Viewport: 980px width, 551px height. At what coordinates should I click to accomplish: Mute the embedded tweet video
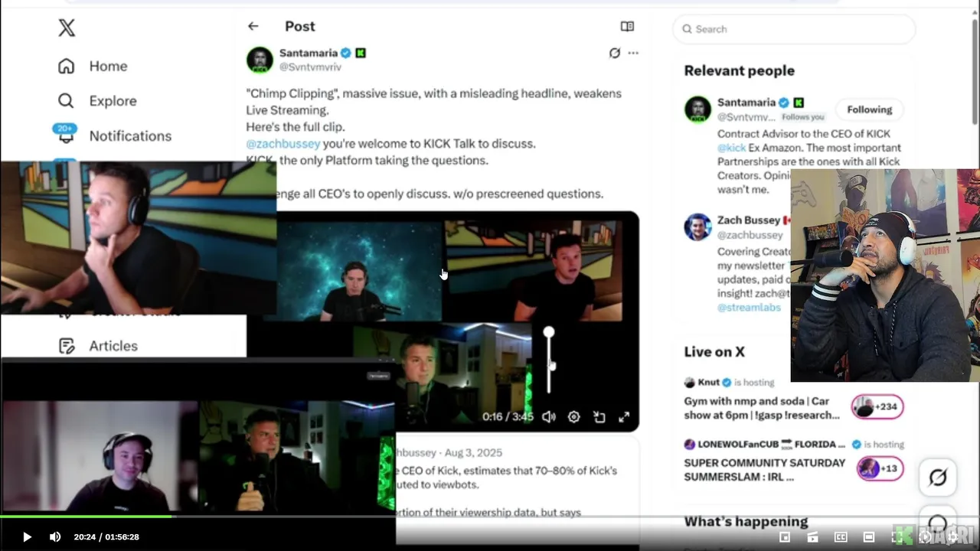pos(548,417)
